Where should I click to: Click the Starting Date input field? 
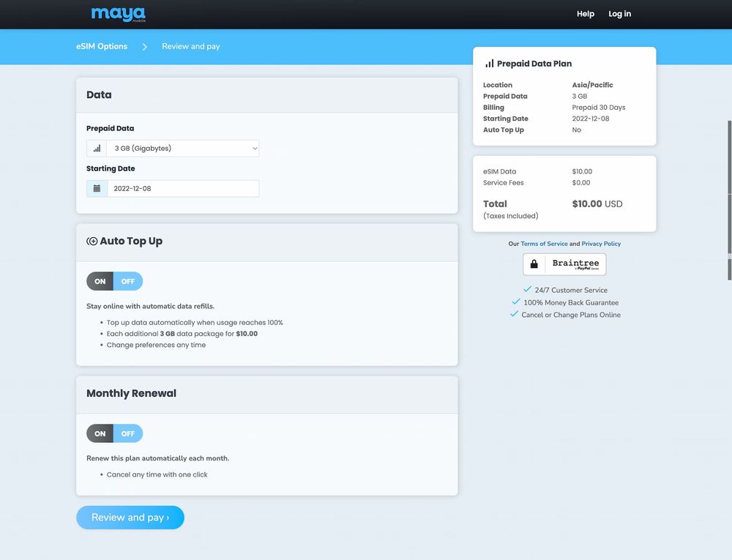(x=183, y=189)
